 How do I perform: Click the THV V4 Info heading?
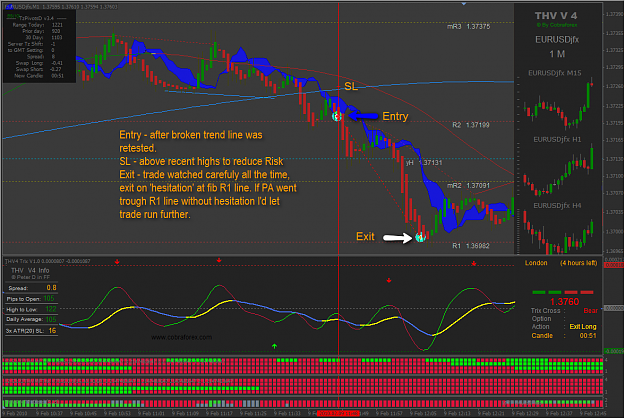[x=30, y=270]
